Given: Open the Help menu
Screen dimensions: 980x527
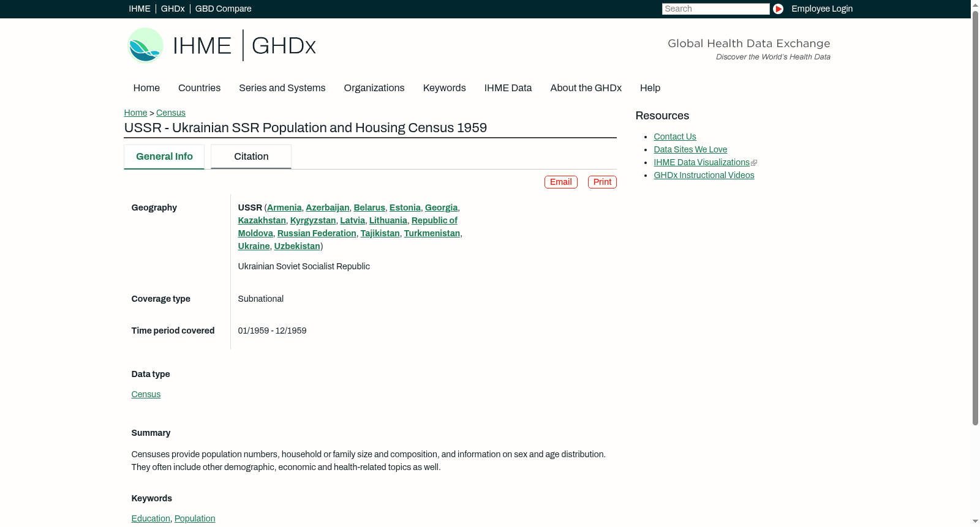Looking at the screenshot, I should (x=650, y=88).
